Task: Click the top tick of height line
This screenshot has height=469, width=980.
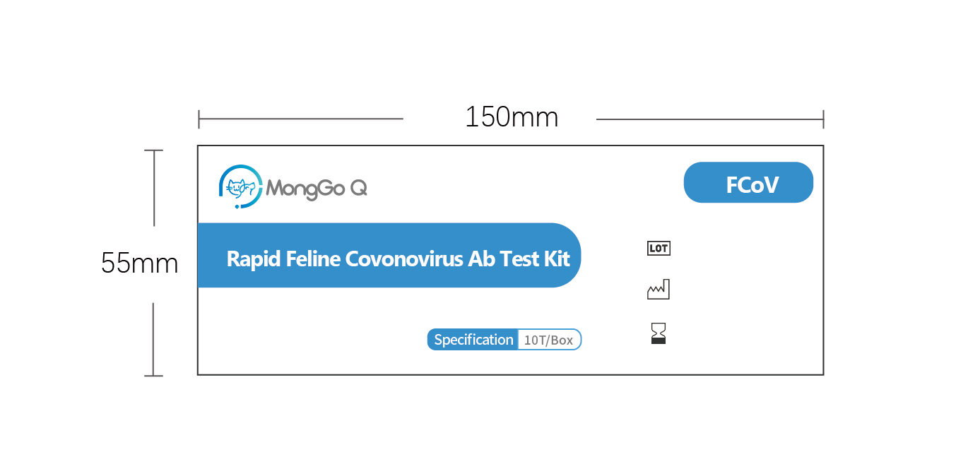Action: [x=153, y=150]
